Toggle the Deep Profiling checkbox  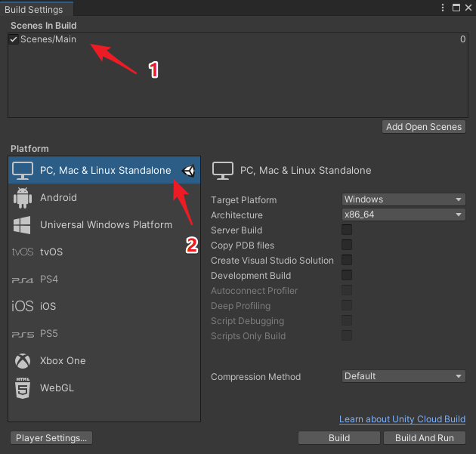pos(347,305)
